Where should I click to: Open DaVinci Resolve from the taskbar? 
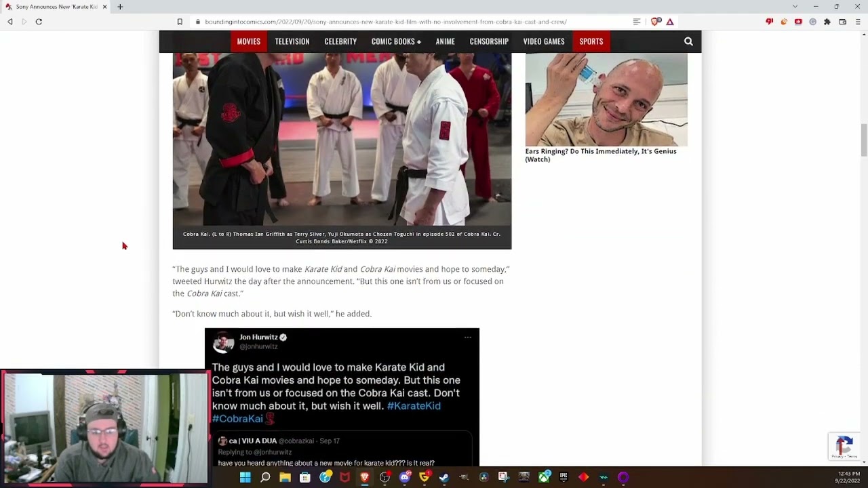(x=484, y=477)
